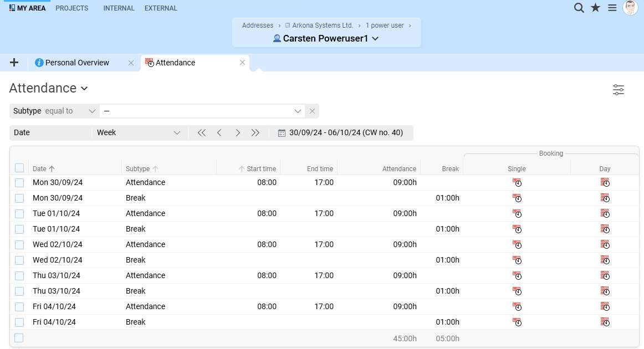Go to previous week arrow
The height and width of the screenshot is (349, 644).
coord(219,132)
